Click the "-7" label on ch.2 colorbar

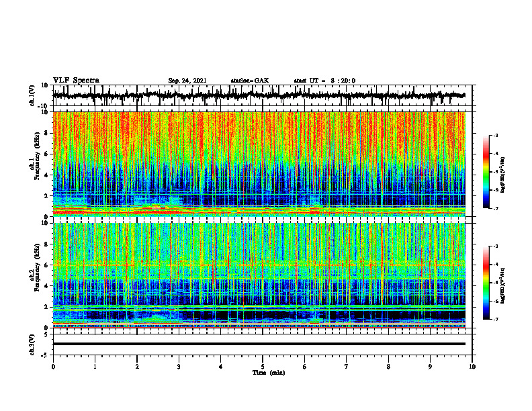point(496,319)
